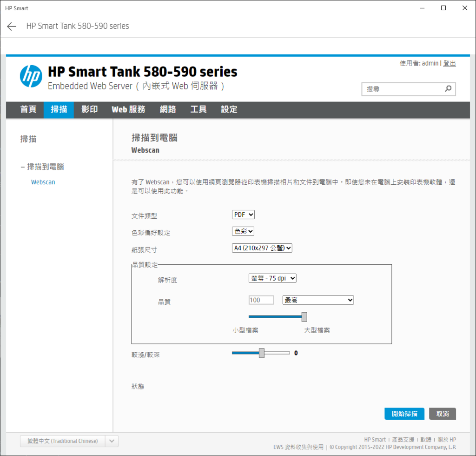
Task: Open the 品質 最高 dropdown
Action: pos(318,300)
